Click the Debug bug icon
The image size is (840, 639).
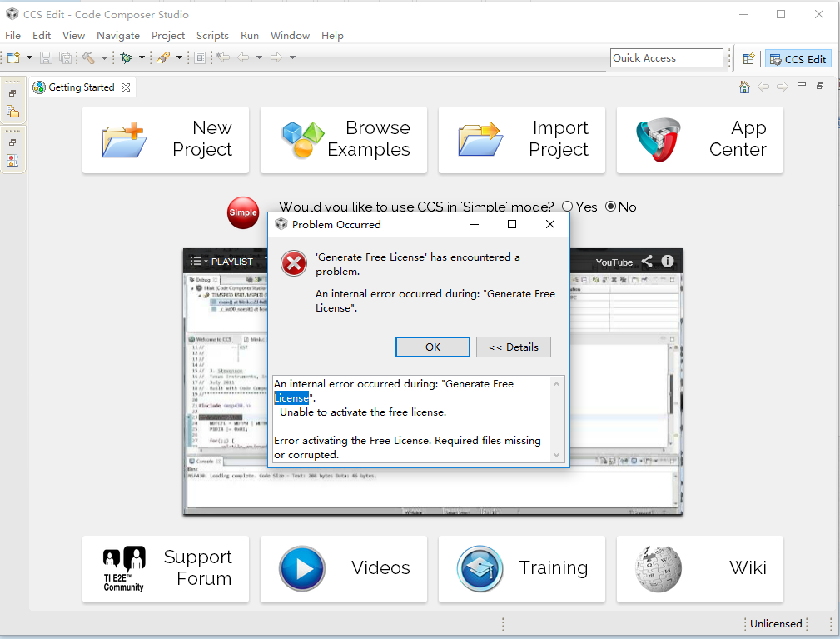(x=127, y=57)
